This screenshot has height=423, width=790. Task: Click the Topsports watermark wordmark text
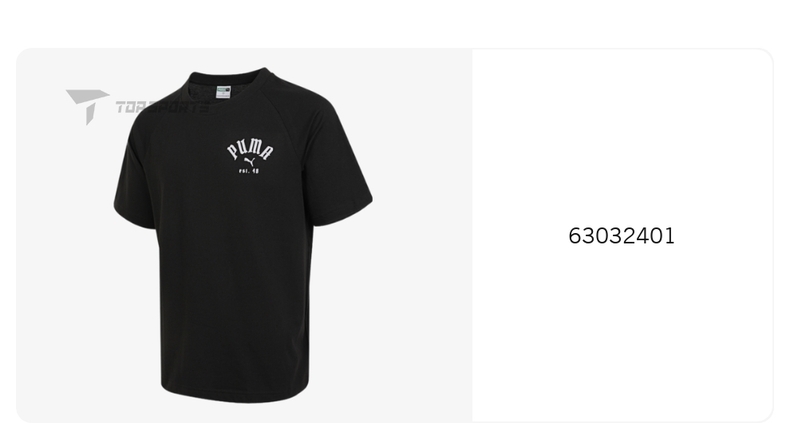160,106
